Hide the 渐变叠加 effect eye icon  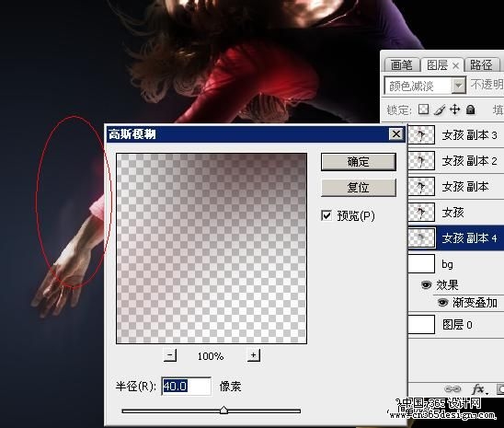tap(442, 302)
